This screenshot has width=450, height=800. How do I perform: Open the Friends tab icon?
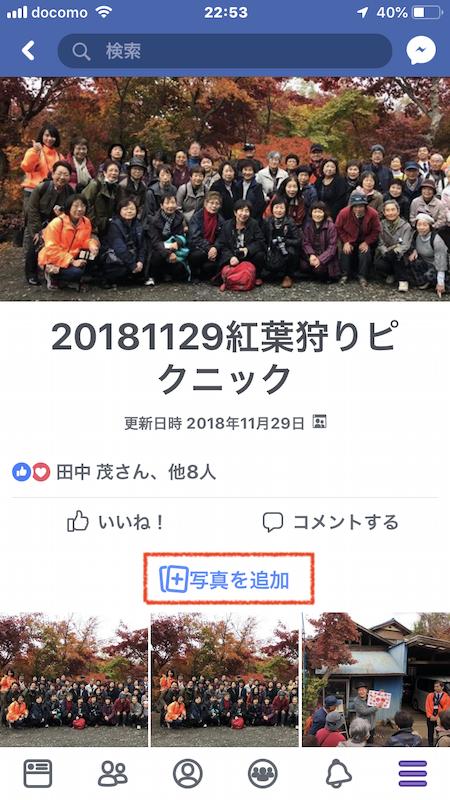click(x=113, y=773)
